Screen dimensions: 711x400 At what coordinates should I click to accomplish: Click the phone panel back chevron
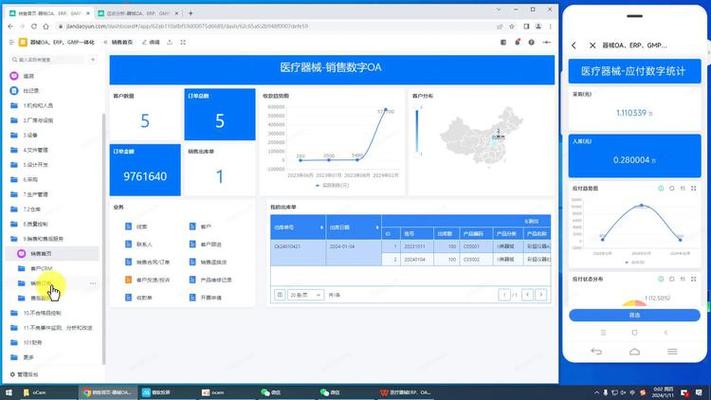click(574, 45)
